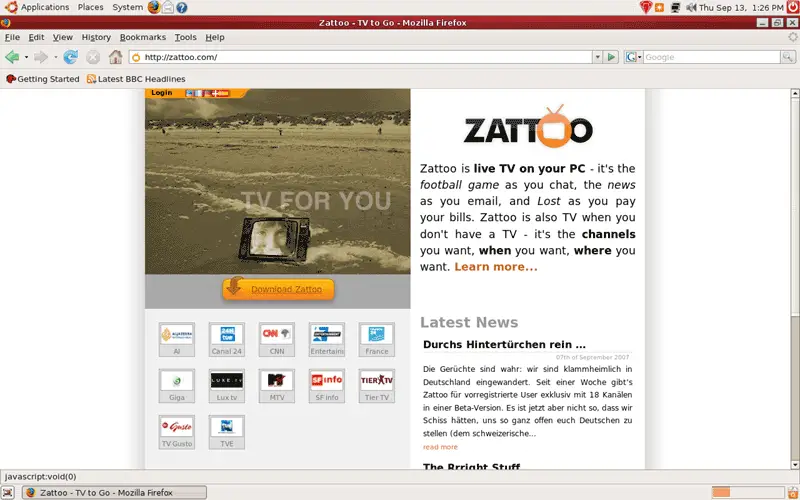This screenshot has height=500, width=800.
Task: Open the Places menu in the top panel
Action: click(90, 7)
